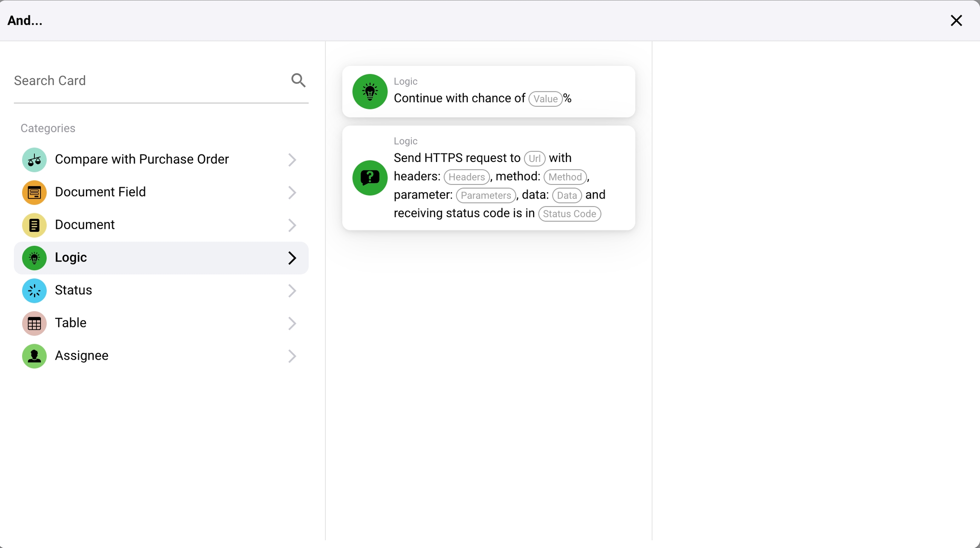This screenshot has width=980, height=548.
Task: Select the Logic category
Action: pyautogui.click(x=71, y=258)
